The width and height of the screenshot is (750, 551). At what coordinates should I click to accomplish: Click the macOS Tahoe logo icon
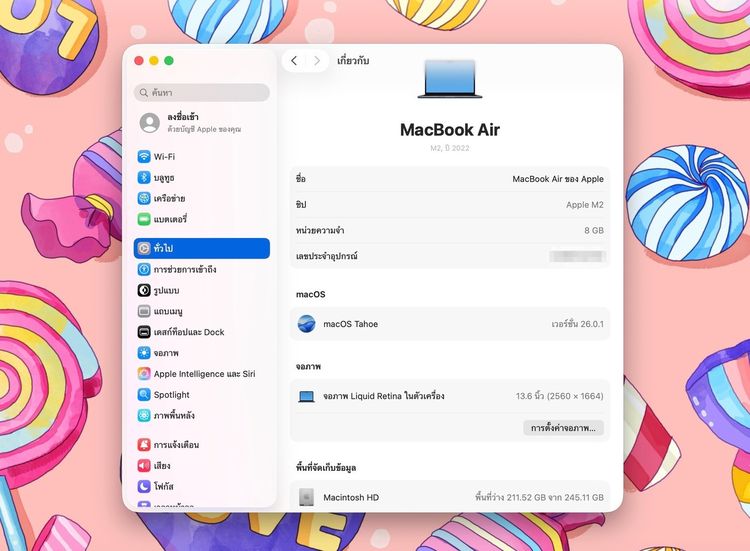click(x=306, y=324)
